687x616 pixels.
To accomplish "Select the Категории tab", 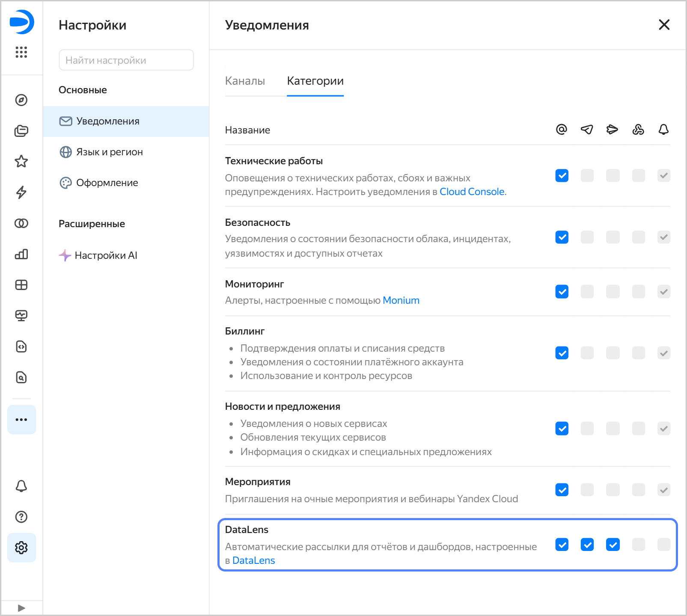I will pyautogui.click(x=315, y=81).
